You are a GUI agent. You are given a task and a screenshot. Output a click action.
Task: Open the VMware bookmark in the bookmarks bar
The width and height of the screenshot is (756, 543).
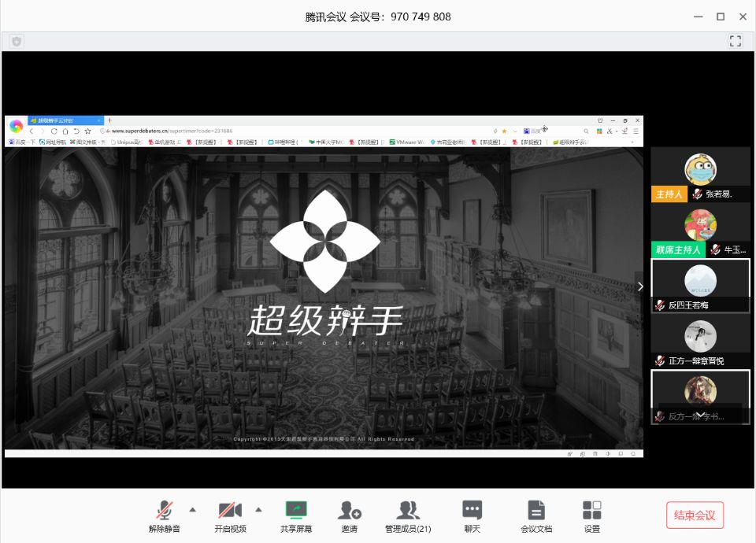(407, 142)
